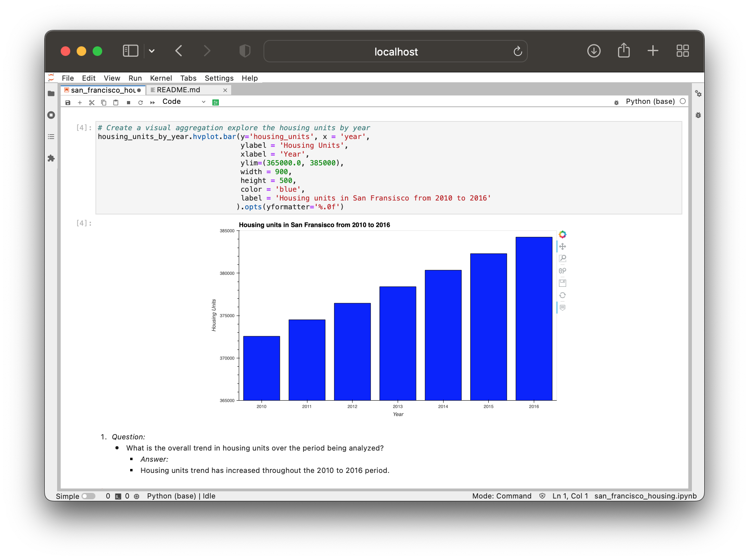
Task: Click the 2016 bar in the chart
Action: click(534, 319)
